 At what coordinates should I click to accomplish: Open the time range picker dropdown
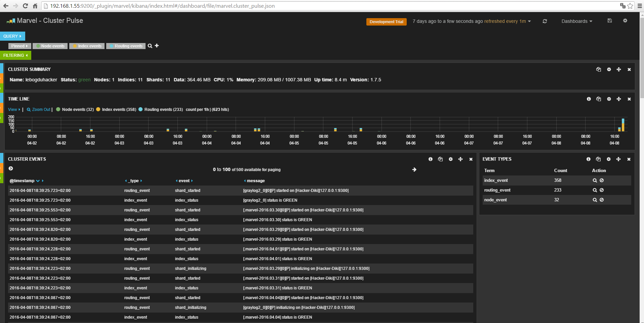pyautogui.click(x=472, y=21)
